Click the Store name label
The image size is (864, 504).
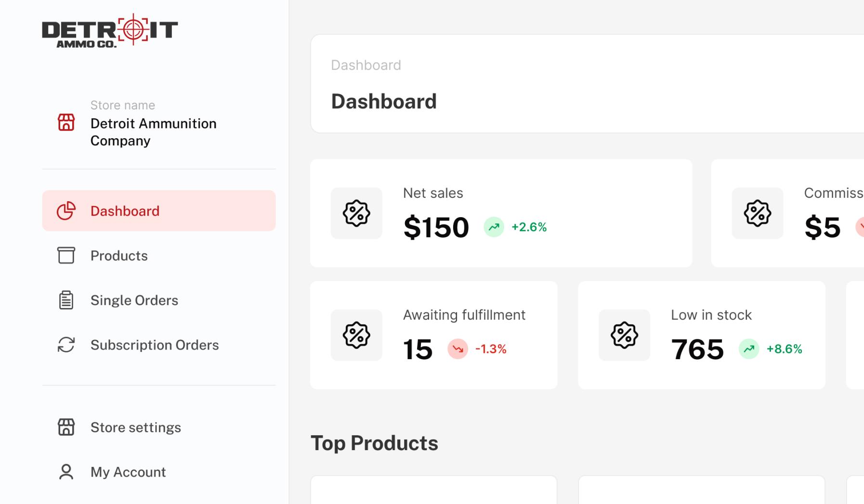[123, 105]
